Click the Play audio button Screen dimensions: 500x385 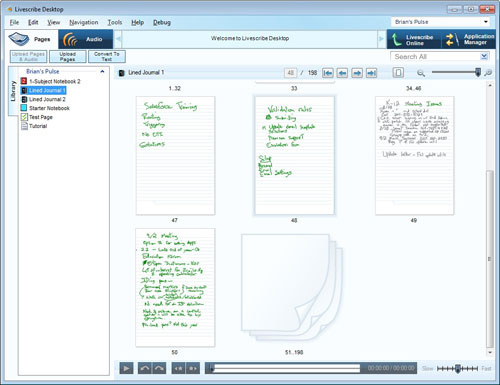click(x=126, y=368)
